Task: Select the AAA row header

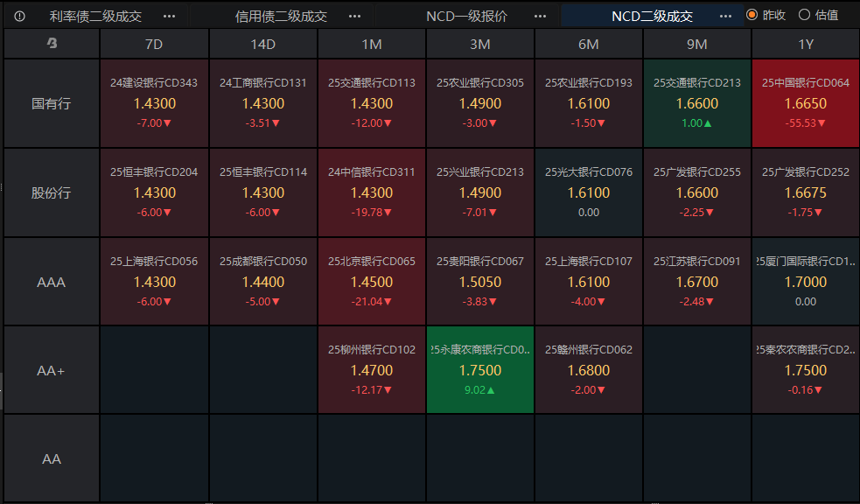Action: point(52,282)
